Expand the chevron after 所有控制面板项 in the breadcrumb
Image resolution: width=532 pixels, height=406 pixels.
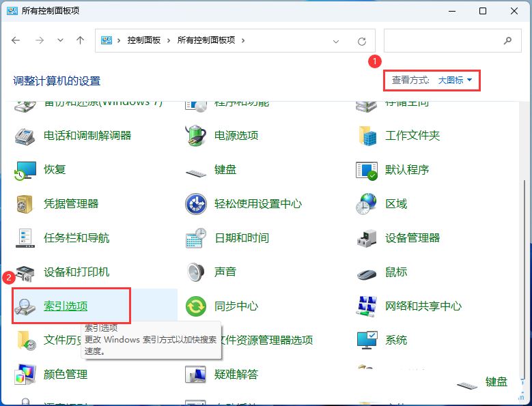coord(243,41)
